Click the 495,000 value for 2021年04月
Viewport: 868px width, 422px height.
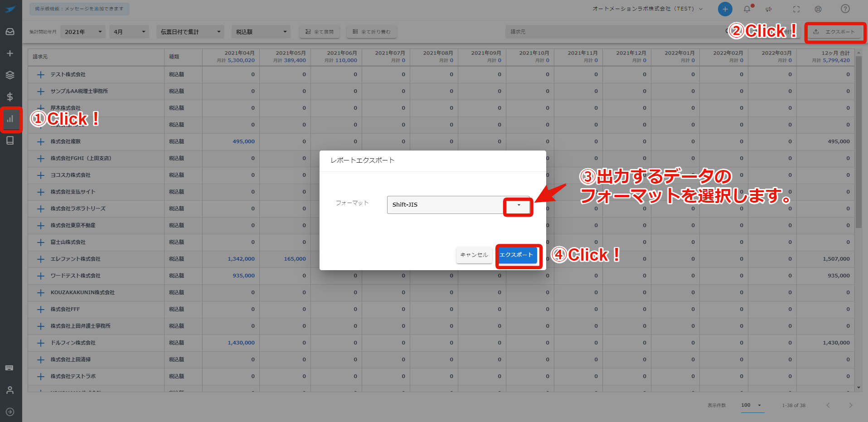pos(243,141)
